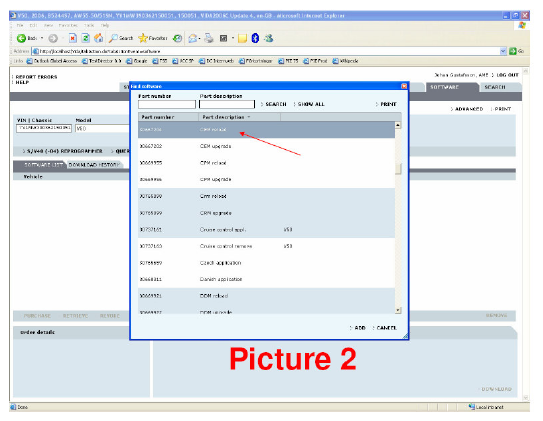Click the SHOW ALL link in dialog
543x421 pixels.
tap(309, 104)
